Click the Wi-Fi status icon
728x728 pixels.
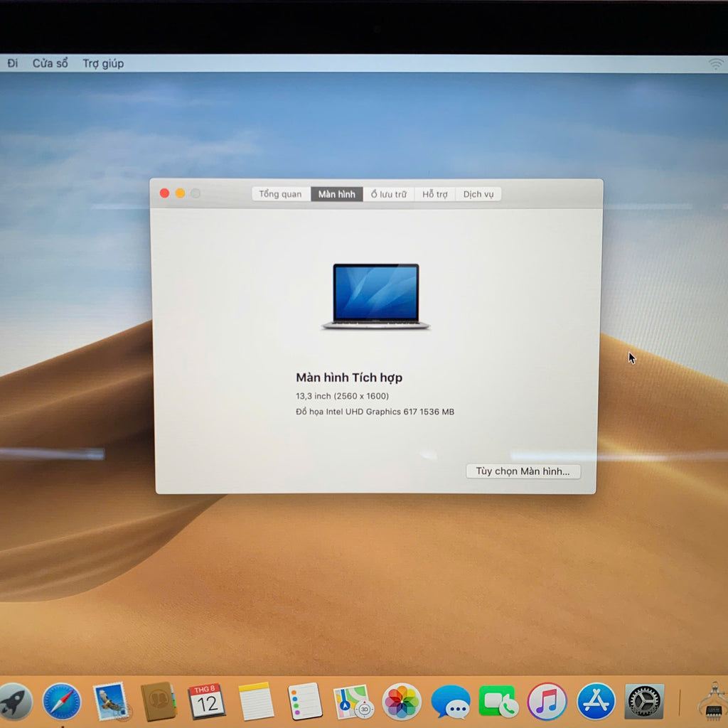pos(716,63)
